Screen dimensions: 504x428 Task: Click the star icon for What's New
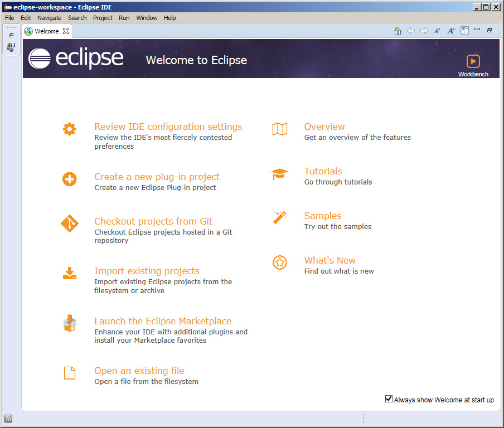point(280,262)
